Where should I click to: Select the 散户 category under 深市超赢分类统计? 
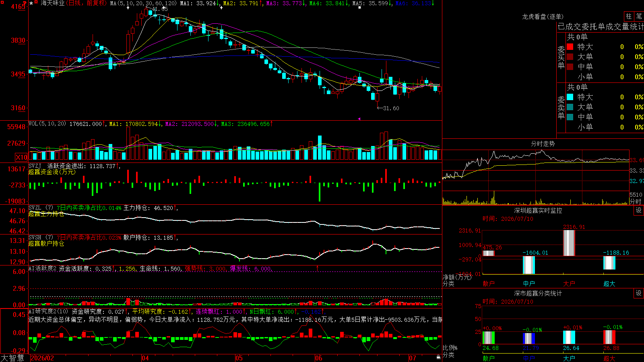point(488,358)
